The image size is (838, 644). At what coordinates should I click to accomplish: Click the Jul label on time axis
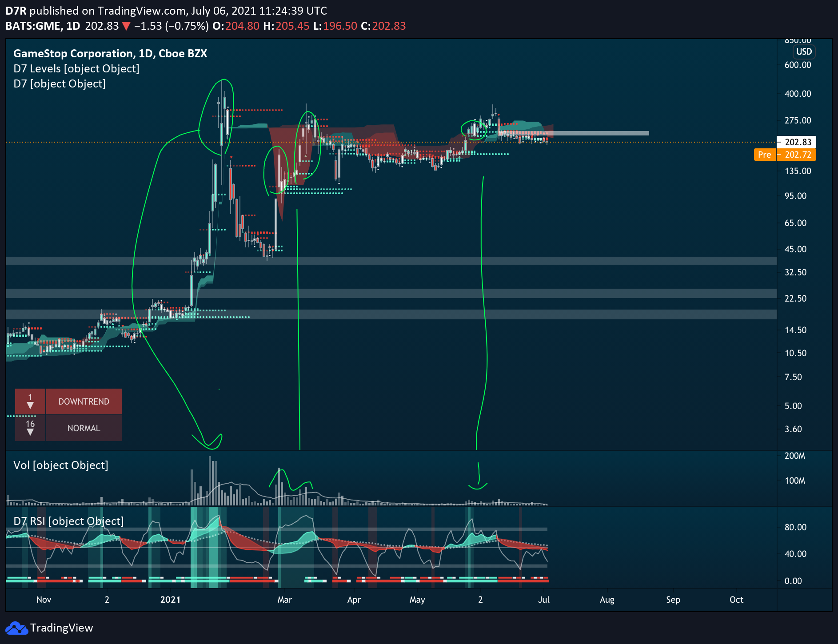pyautogui.click(x=544, y=600)
